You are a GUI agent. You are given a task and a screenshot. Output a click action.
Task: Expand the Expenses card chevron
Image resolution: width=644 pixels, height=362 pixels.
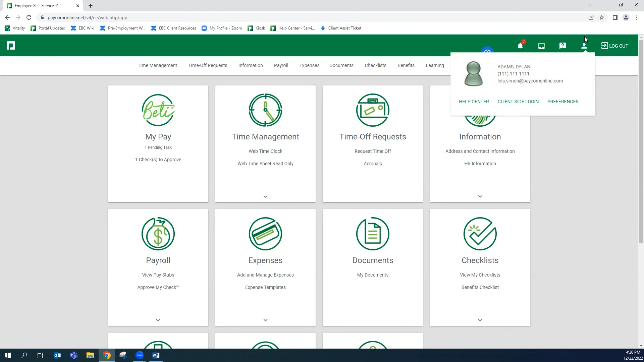(x=265, y=320)
